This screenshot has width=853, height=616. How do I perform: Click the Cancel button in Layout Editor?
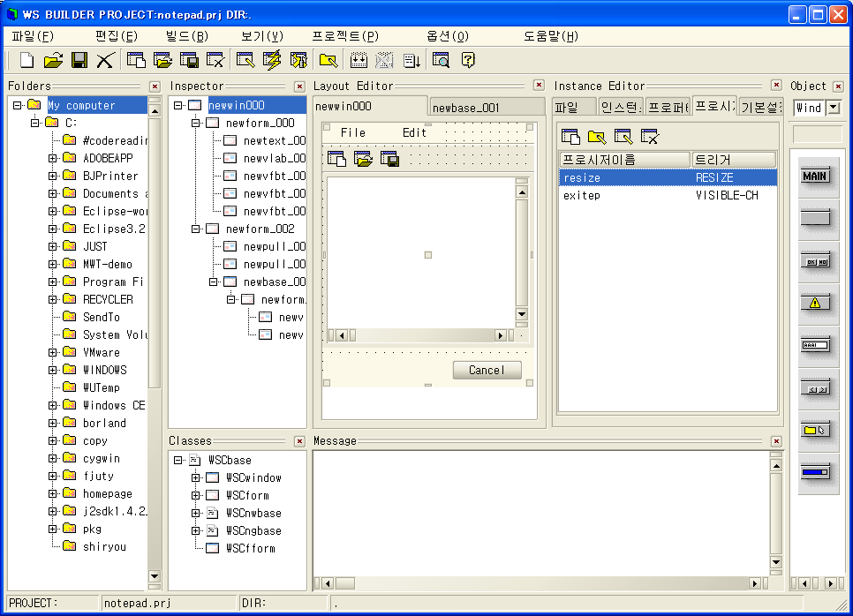coord(487,371)
